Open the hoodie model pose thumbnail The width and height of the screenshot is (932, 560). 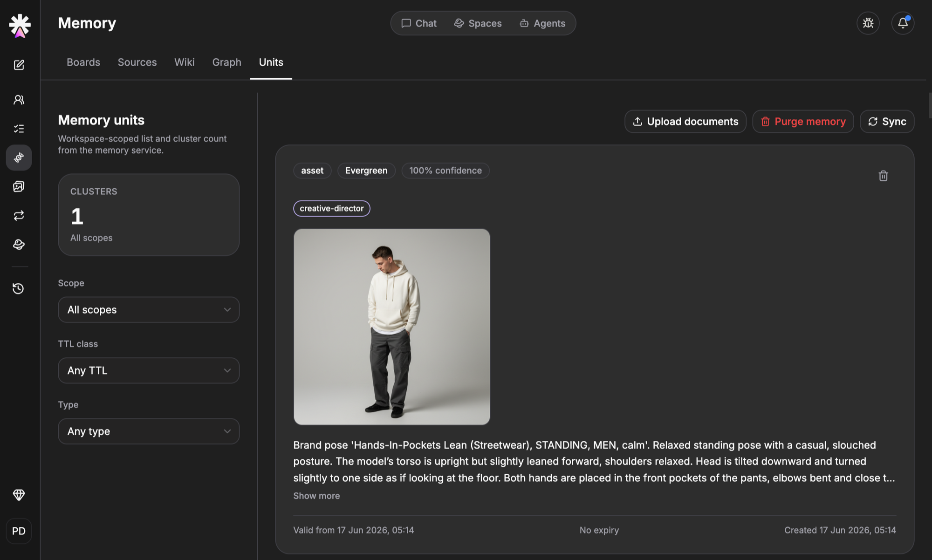[391, 327]
